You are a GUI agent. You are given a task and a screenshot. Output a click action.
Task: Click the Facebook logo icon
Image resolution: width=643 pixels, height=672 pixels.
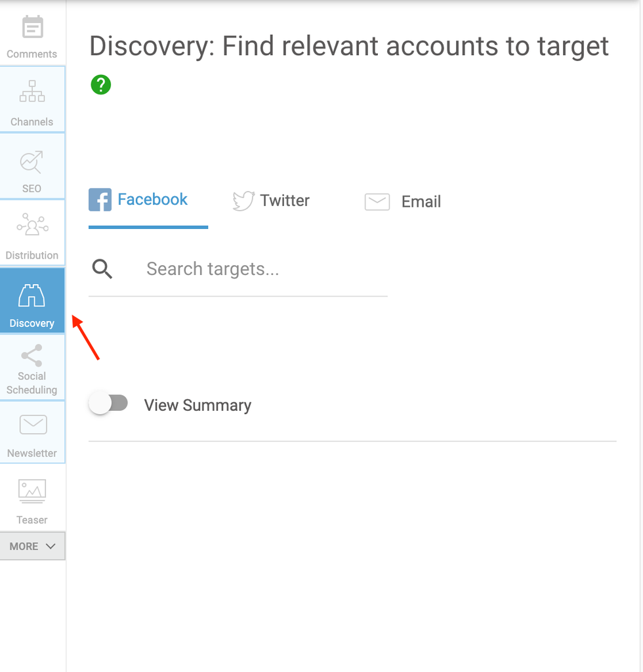tap(100, 200)
